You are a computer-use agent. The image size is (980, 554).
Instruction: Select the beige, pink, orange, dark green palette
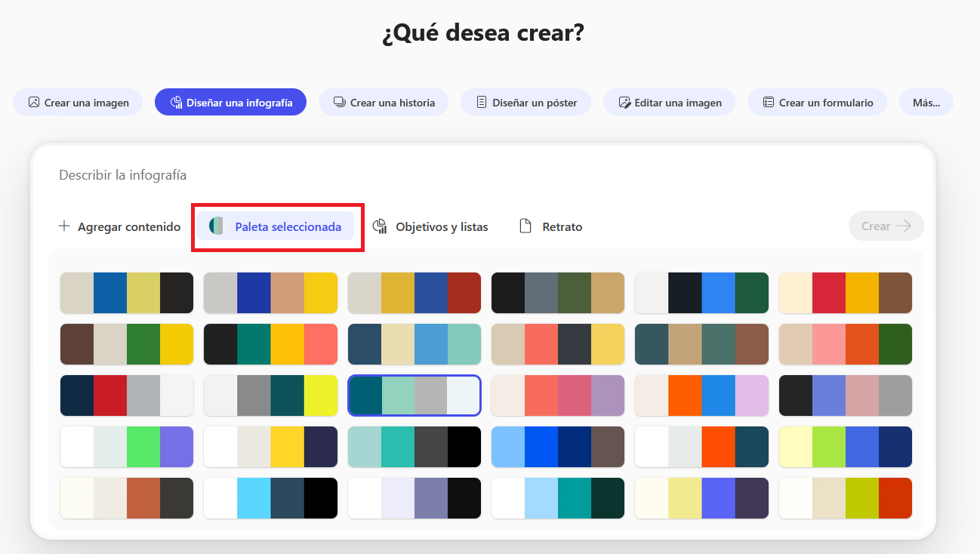[x=846, y=344]
